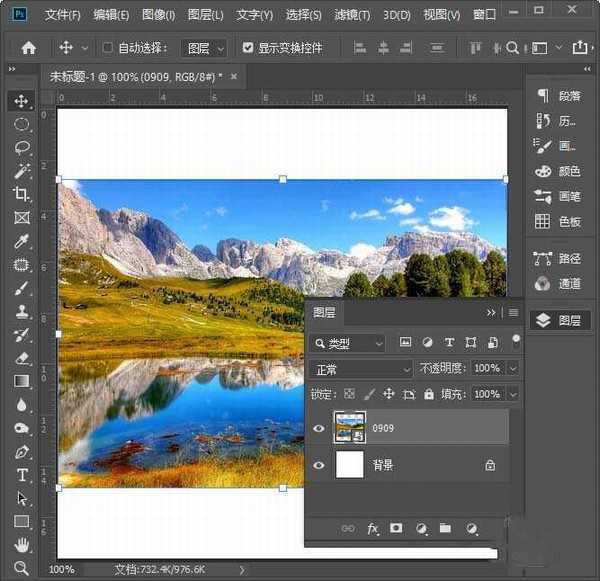
Task: Uncheck the 显示变换控件 checkbox
Action: [248, 48]
